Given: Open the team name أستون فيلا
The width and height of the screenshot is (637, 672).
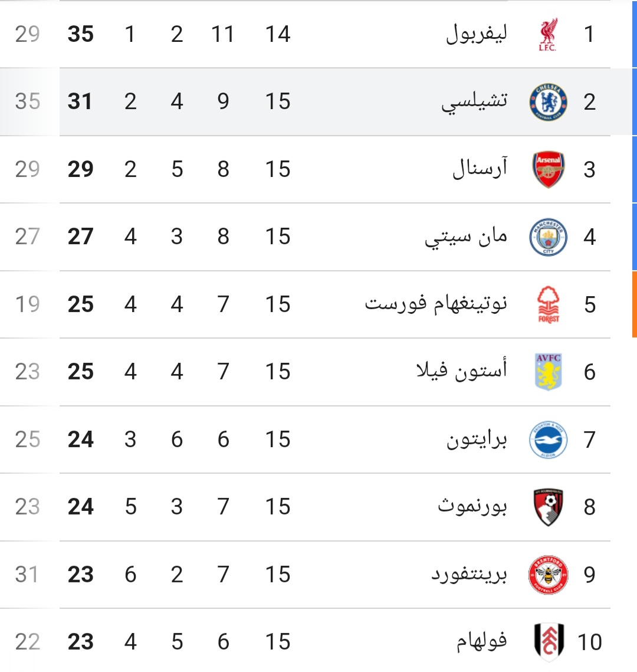Looking at the screenshot, I should pyautogui.click(x=461, y=371).
